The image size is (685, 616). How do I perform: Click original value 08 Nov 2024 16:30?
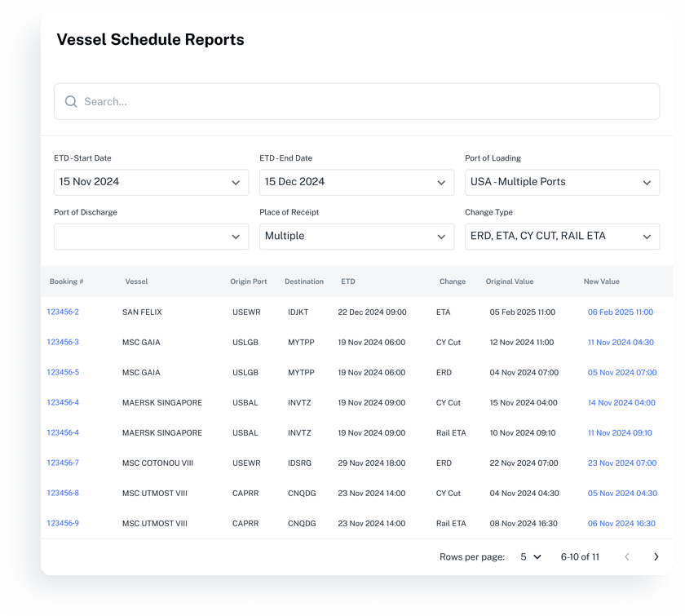coord(524,523)
